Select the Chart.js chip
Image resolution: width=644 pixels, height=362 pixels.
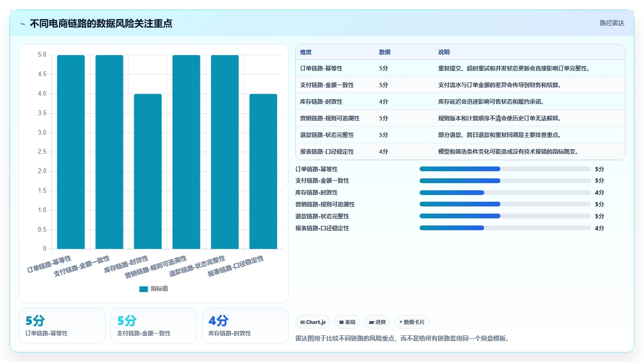[x=313, y=322]
